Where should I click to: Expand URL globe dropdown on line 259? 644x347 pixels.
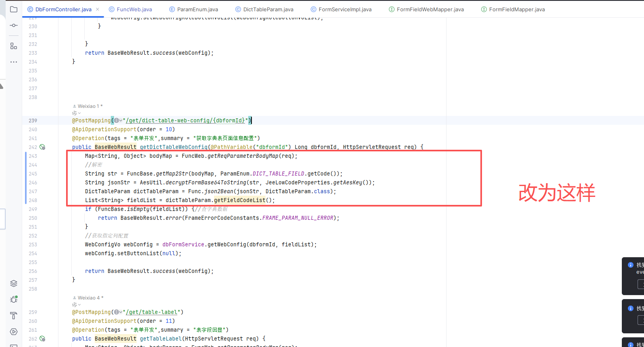(118, 312)
